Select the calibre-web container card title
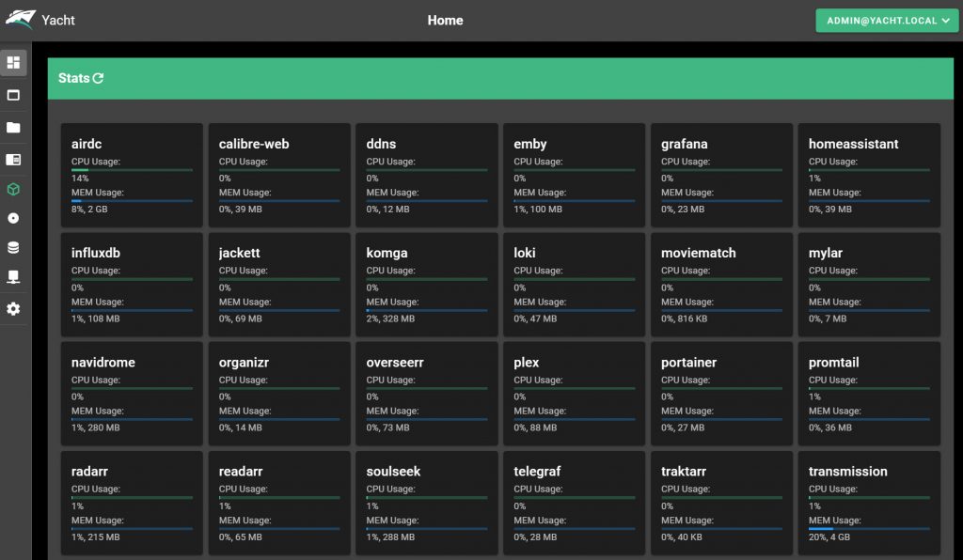Screen dimensions: 963x560 pos(254,144)
